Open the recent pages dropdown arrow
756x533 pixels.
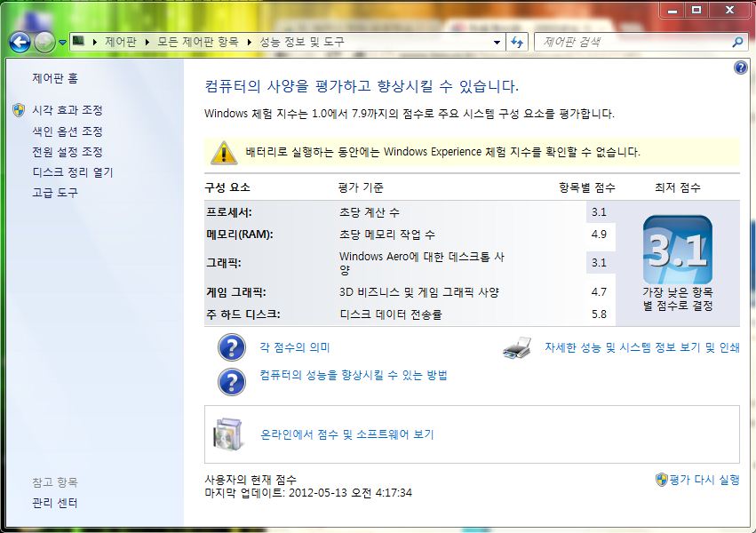[x=62, y=43]
